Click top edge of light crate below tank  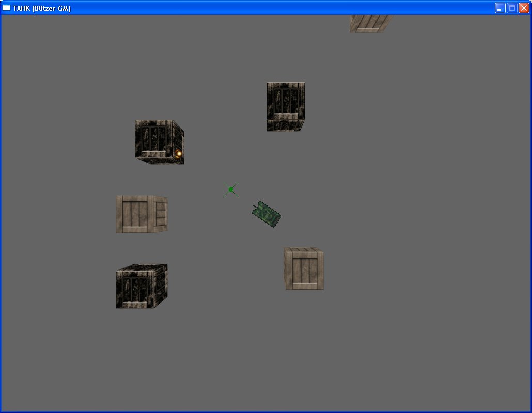point(304,249)
